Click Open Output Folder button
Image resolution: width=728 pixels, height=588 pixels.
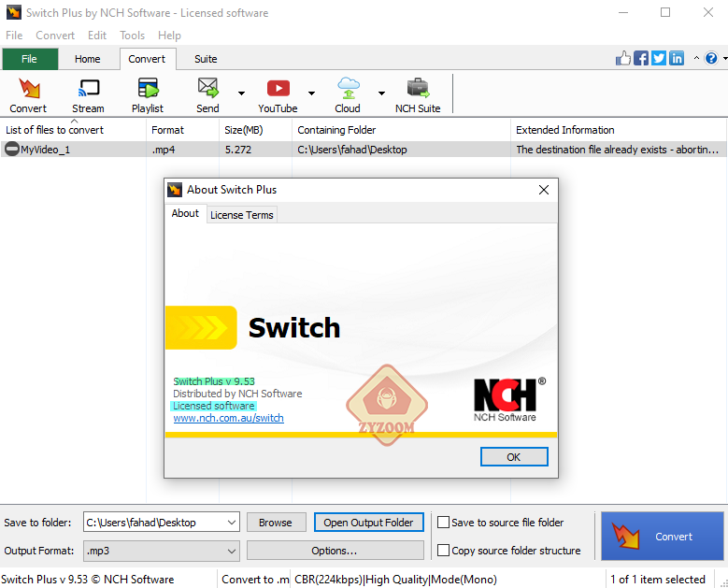368,522
